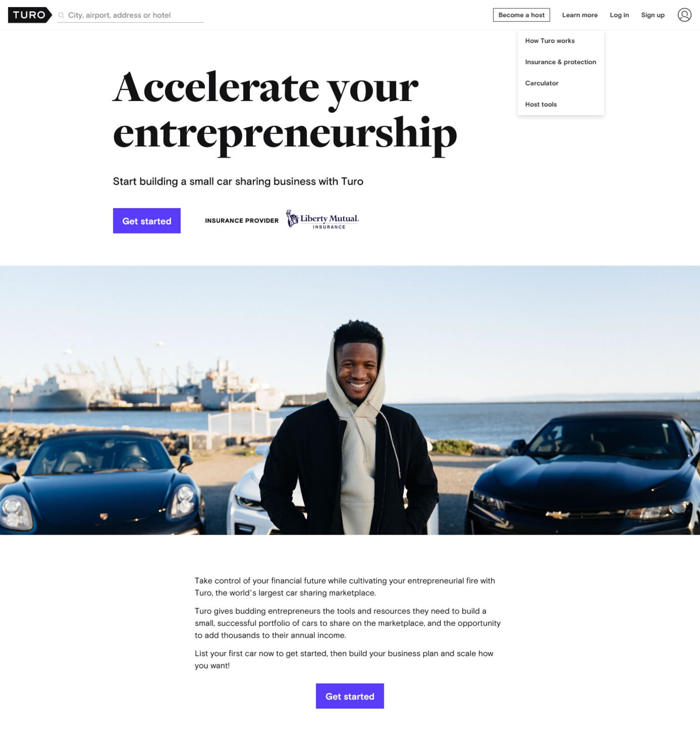Click the Get started button under headline
Screen dimensions: 700x744
(x=147, y=221)
